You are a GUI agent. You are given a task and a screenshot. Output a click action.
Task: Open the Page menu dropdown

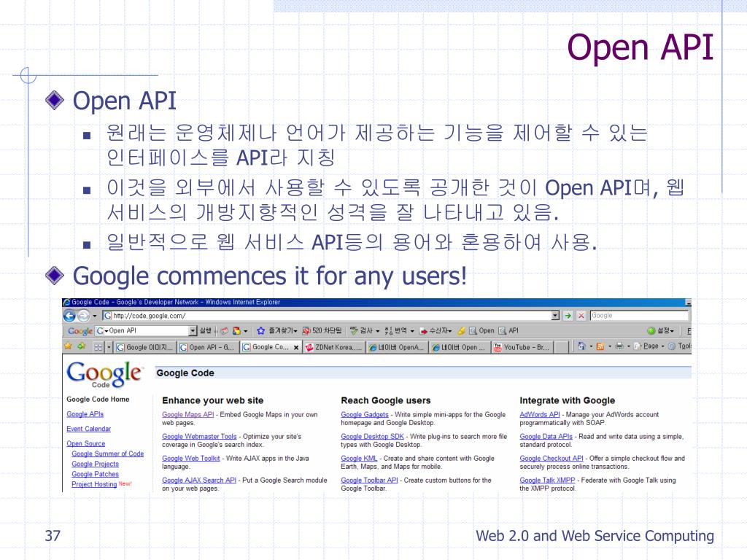click(649, 346)
